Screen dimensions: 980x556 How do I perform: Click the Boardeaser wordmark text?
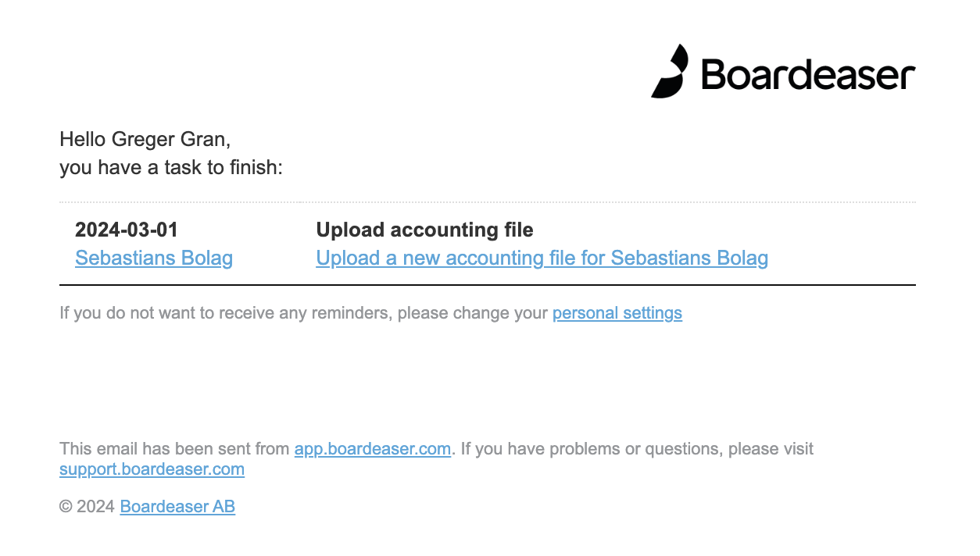click(x=808, y=74)
